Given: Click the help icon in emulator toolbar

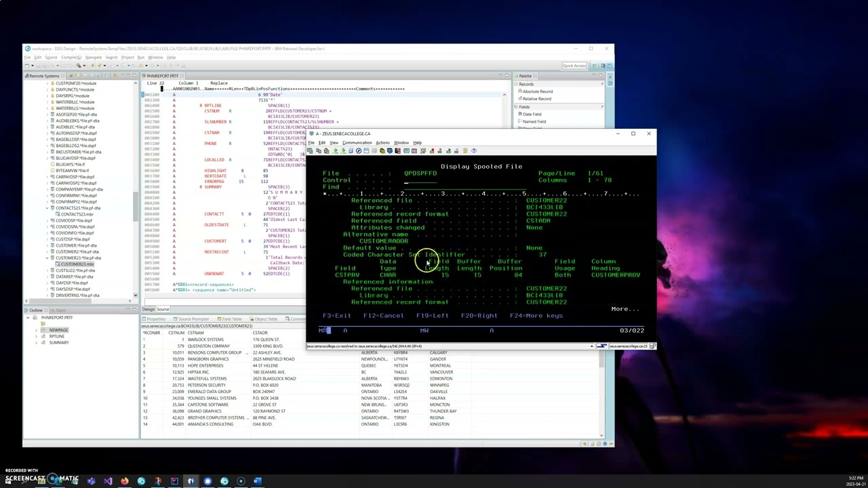Looking at the screenshot, I should [x=474, y=150].
